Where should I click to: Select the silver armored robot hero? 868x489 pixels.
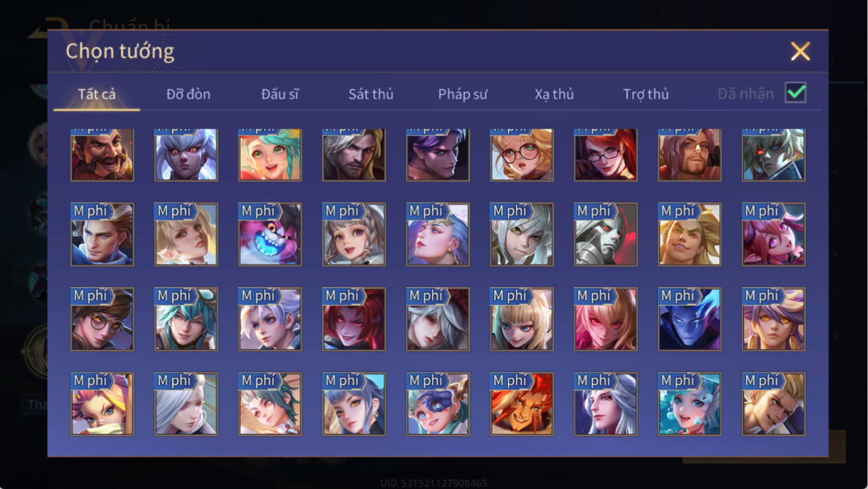click(606, 234)
